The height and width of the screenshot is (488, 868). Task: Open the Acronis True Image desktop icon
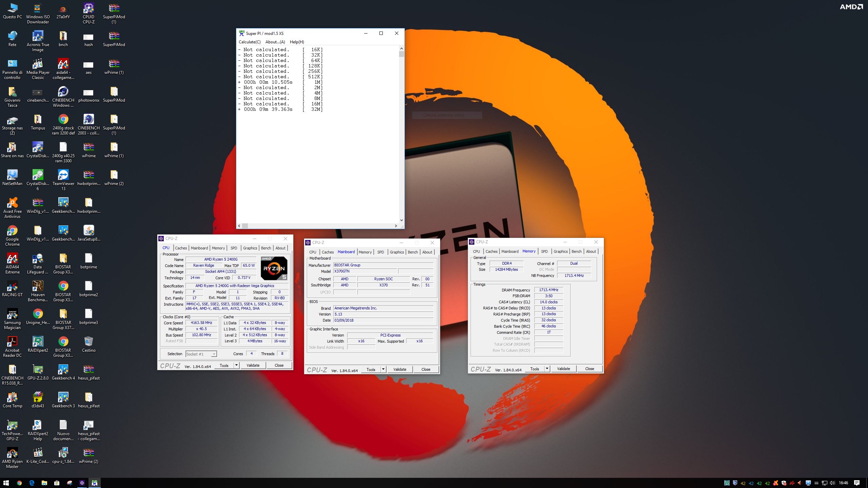tap(38, 41)
